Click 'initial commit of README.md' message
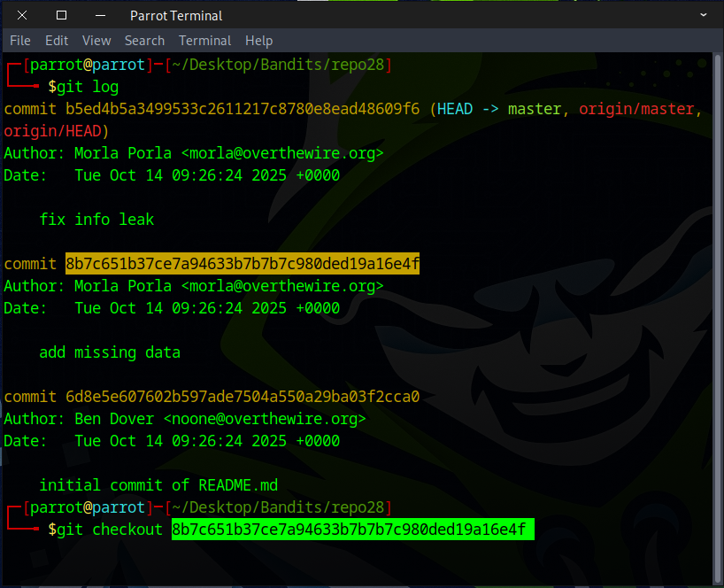This screenshot has height=588, width=724. point(158,485)
